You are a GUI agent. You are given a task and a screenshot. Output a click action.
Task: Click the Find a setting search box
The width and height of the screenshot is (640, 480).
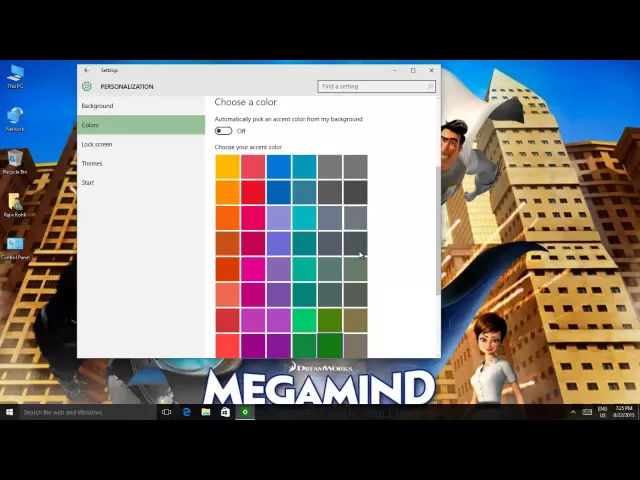click(376, 87)
